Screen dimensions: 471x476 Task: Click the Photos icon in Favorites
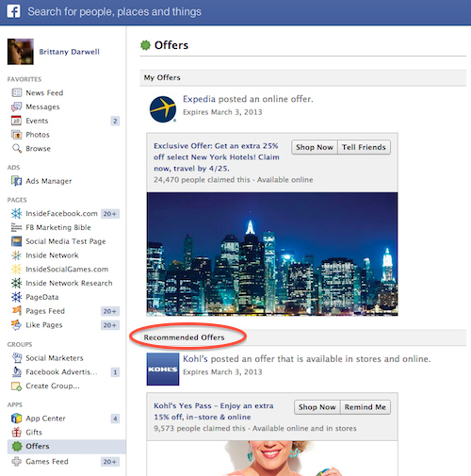pyautogui.click(x=16, y=135)
